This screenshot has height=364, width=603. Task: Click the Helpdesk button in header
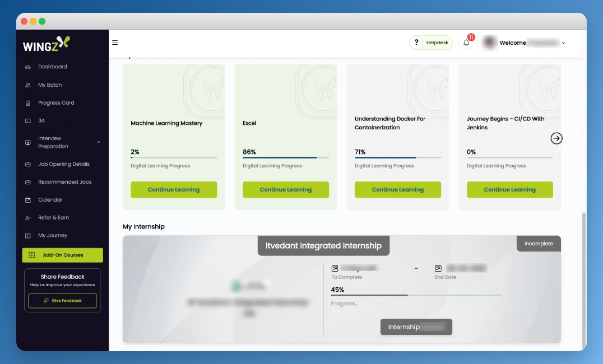click(431, 43)
